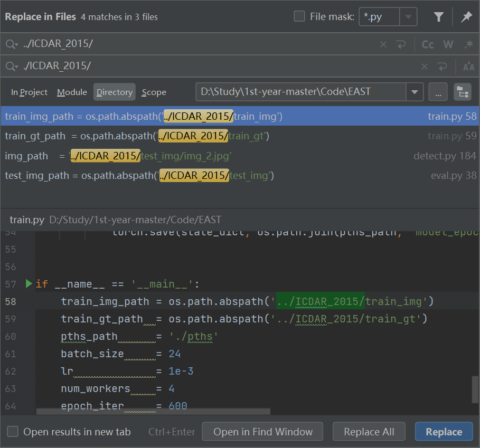Click the preview vertical scrollbar thumb
The height and width of the screenshot is (448, 480).
475,389
